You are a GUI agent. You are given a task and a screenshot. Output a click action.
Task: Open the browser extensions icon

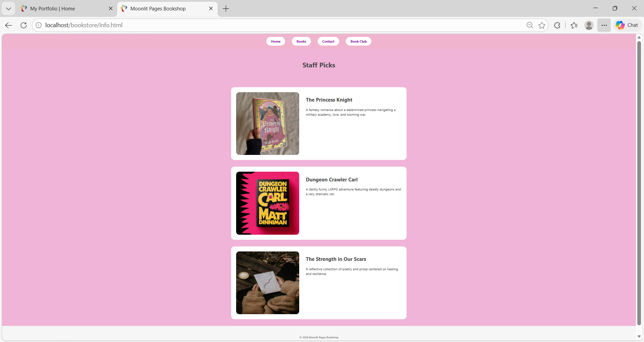pyautogui.click(x=557, y=25)
